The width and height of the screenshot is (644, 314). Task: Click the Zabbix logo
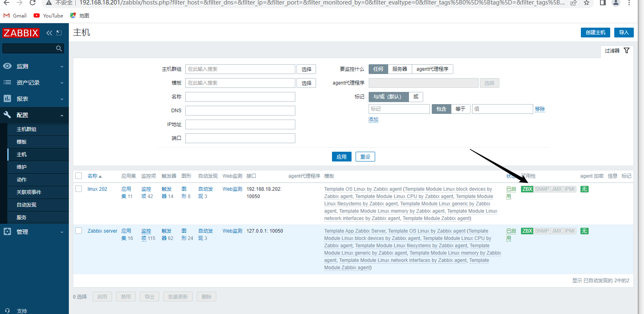(21, 33)
